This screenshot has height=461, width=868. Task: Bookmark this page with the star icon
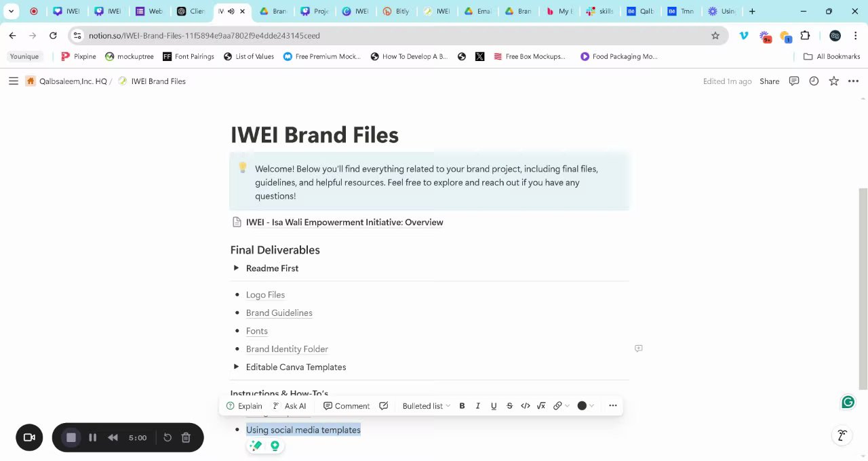pos(715,35)
